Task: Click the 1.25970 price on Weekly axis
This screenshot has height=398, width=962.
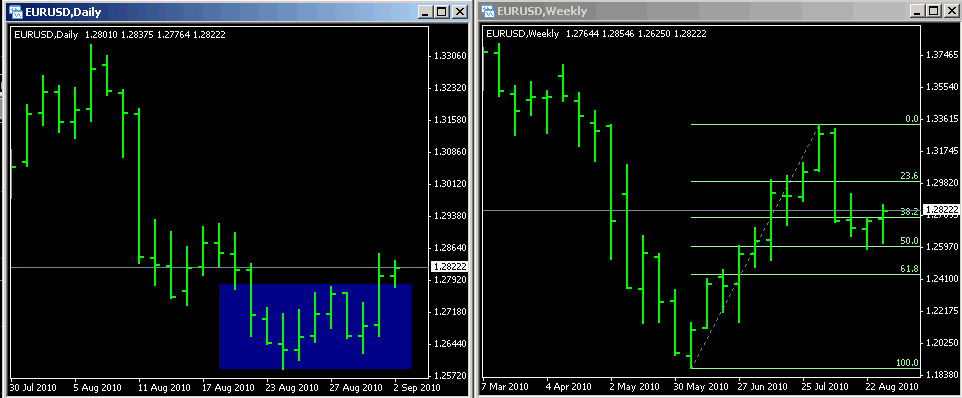Action: click(x=941, y=247)
